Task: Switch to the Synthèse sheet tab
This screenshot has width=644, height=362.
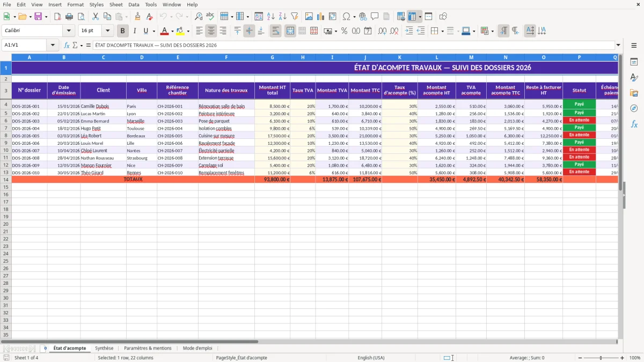Action: (104, 348)
